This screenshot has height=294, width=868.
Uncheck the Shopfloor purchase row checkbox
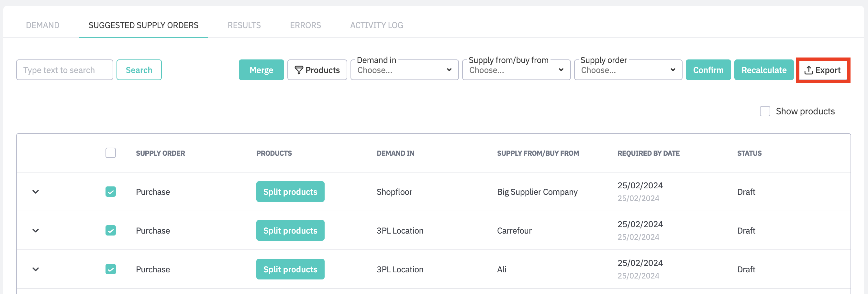110,192
